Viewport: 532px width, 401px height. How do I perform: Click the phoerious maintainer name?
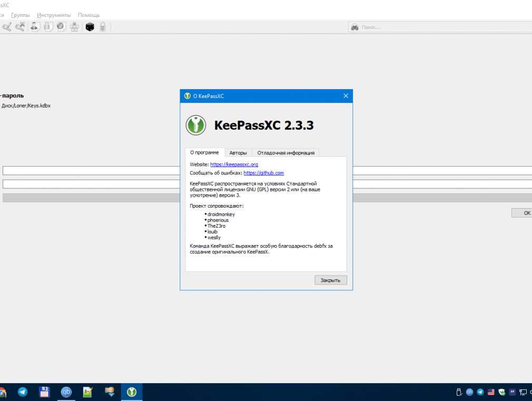pyautogui.click(x=218, y=220)
